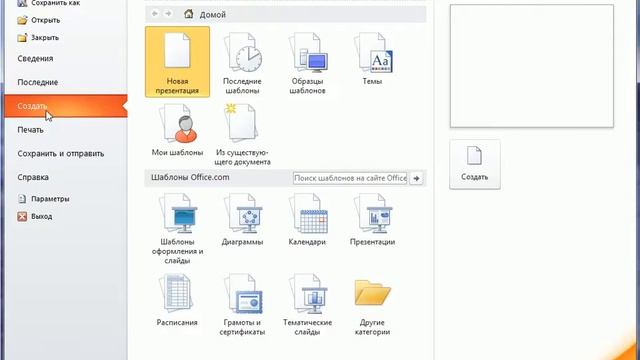Choose Из существующего документа option
The width and height of the screenshot is (640, 360).
pos(242,134)
